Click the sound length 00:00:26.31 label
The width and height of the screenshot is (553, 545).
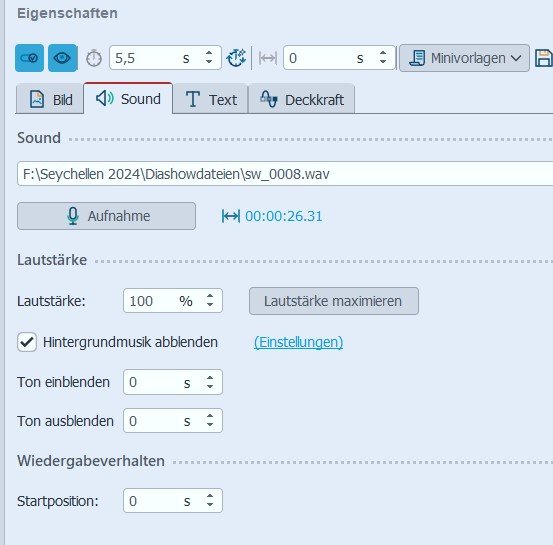point(272,216)
